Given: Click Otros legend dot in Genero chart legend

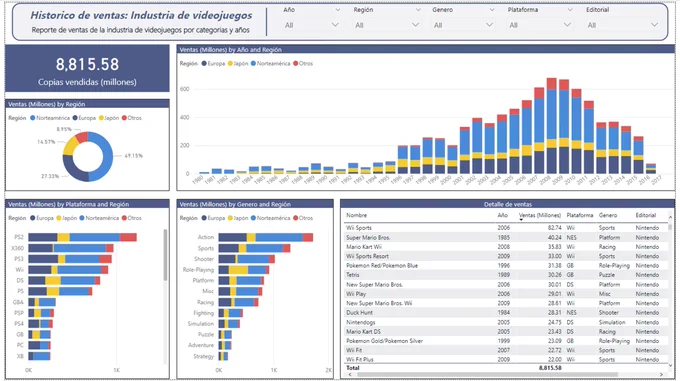Looking at the screenshot, I should (x=295, y=218).
